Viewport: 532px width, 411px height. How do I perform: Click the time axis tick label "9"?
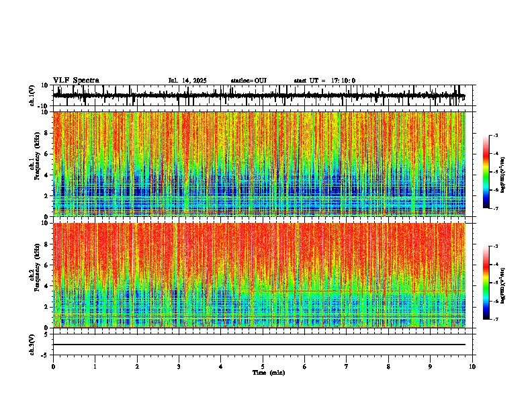point(430,367)
